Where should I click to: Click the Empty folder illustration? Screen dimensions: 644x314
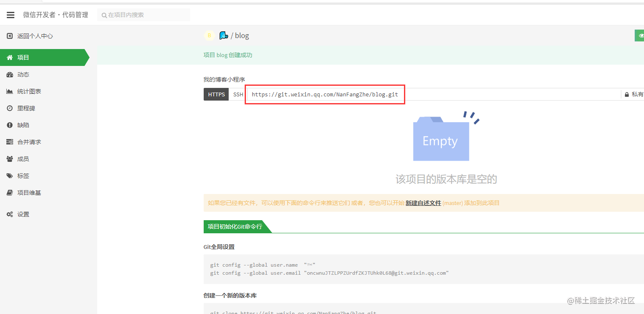(441, 139)
